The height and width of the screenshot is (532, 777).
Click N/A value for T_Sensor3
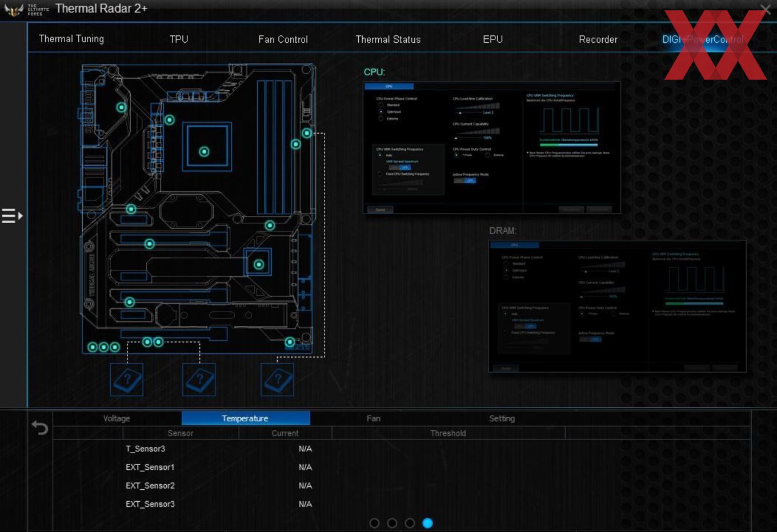[x=305, y=449]
